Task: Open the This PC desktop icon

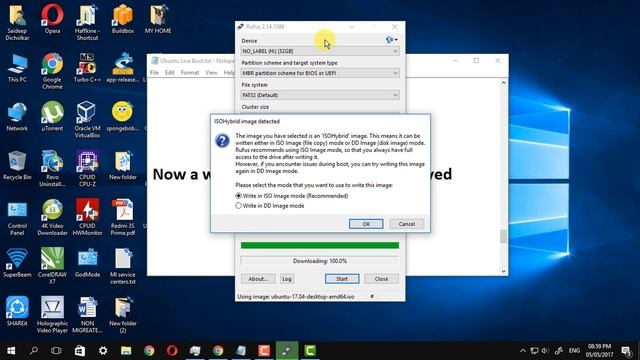Action: 17,68
